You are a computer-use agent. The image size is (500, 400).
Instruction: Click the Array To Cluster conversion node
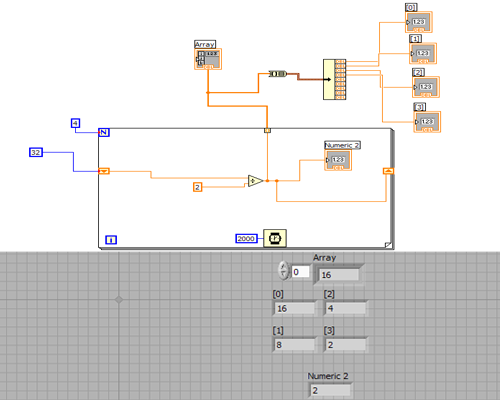click(x=278, y=74)
